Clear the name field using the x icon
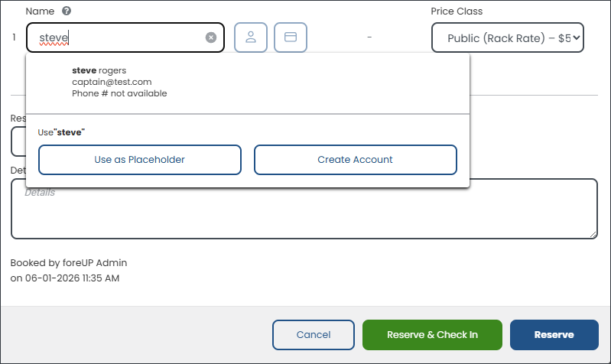 [211, 37]
